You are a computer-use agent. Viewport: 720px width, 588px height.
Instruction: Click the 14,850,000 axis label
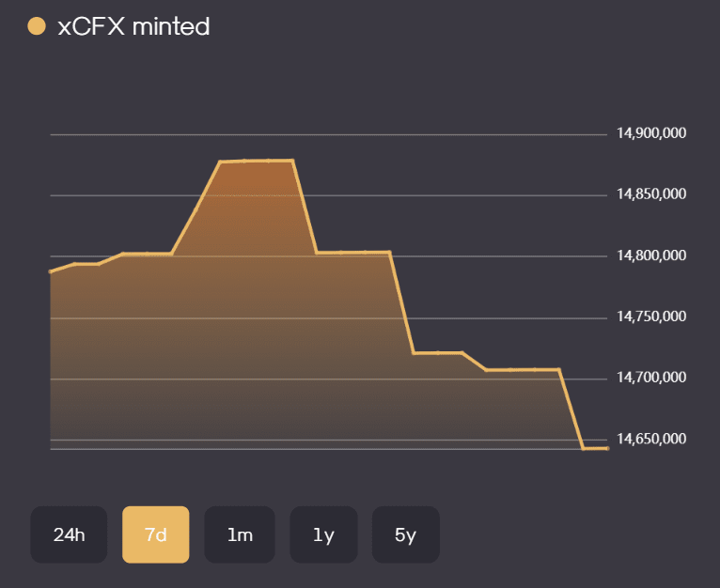click(651, 194)
